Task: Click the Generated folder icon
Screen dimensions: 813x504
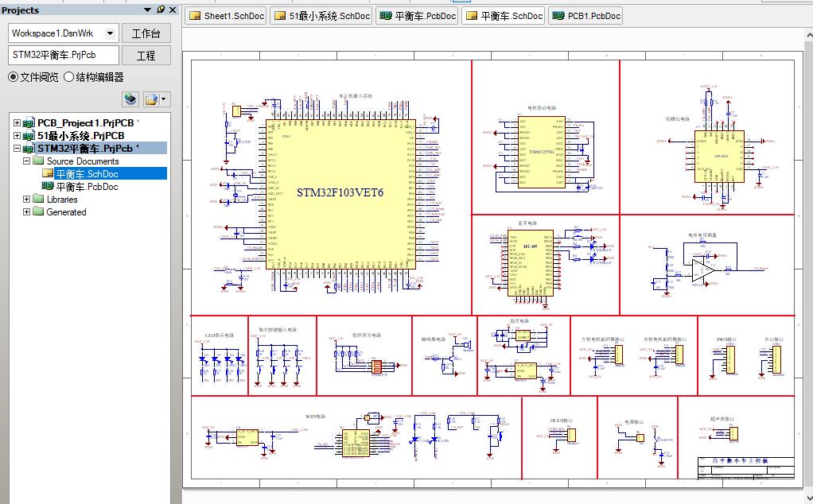Action: 38,212
